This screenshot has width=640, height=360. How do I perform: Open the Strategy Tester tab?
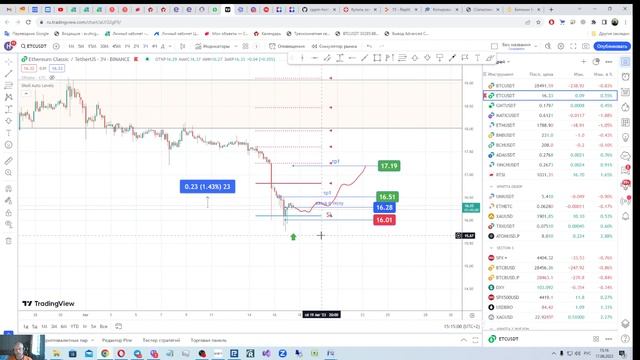coord(161,340)
